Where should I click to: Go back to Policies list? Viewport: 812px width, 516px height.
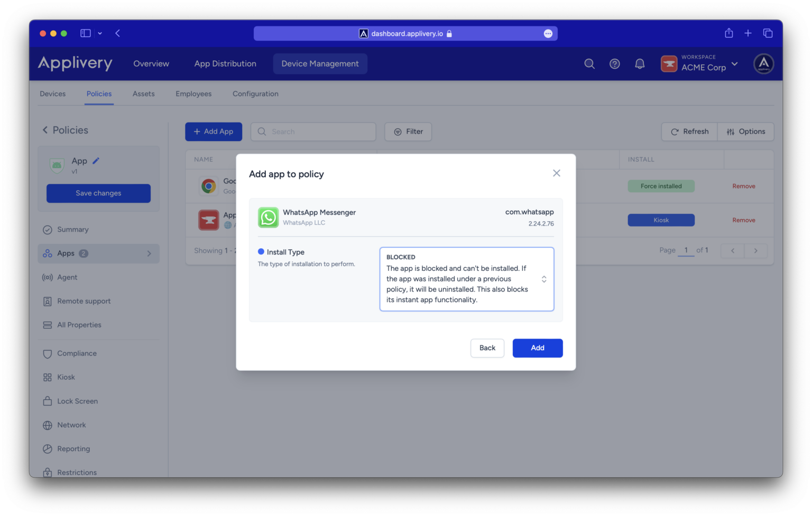pos(45,130)
